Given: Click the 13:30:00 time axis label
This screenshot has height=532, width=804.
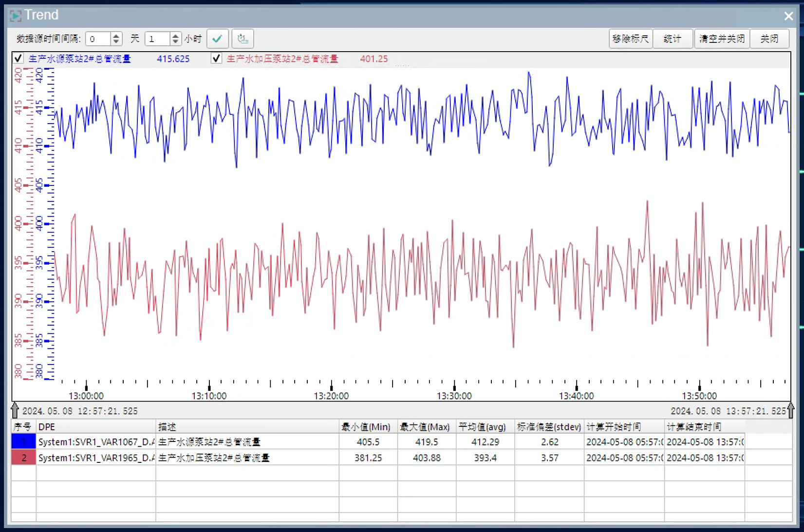Looking at the screenshot, I should coord(454,396).
